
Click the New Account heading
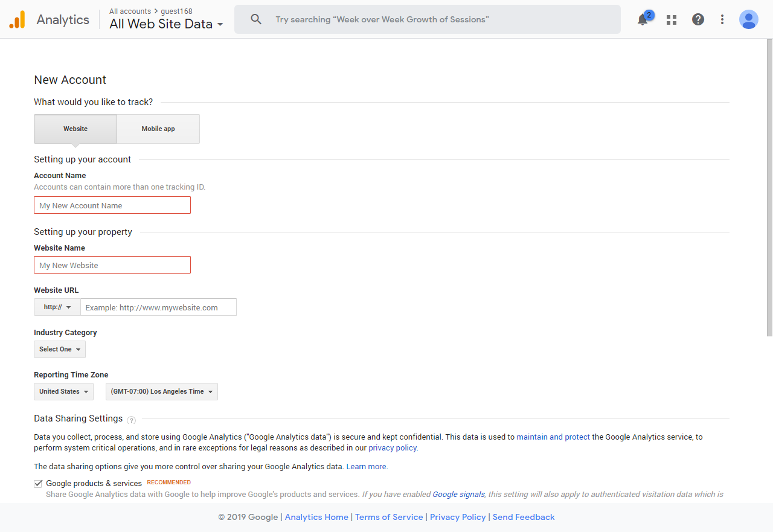tap(70, 80)
